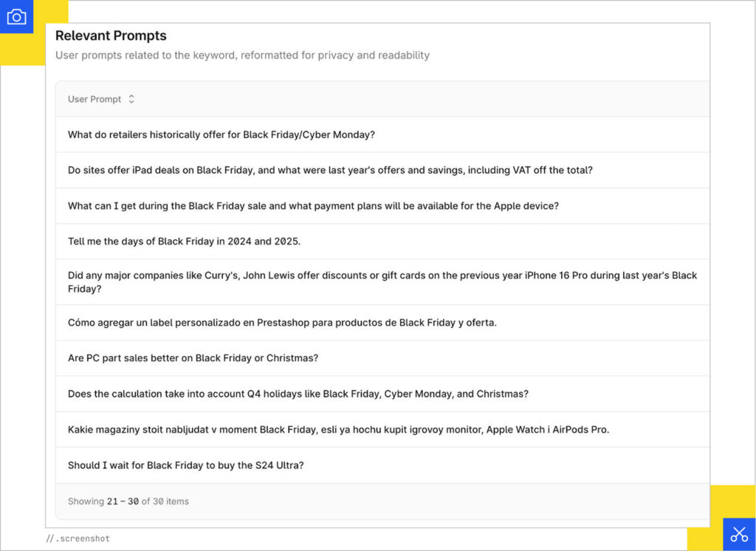Click the PC part sales prompt row
This screenshot has height=551, width=756.
(193, 358)
